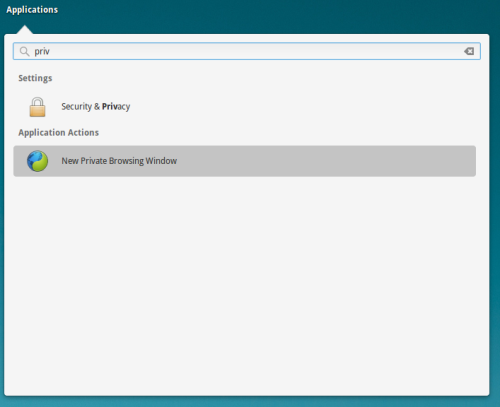
Task: Click the popover arrow beneath Applications
Action: [x=24, y=30]
